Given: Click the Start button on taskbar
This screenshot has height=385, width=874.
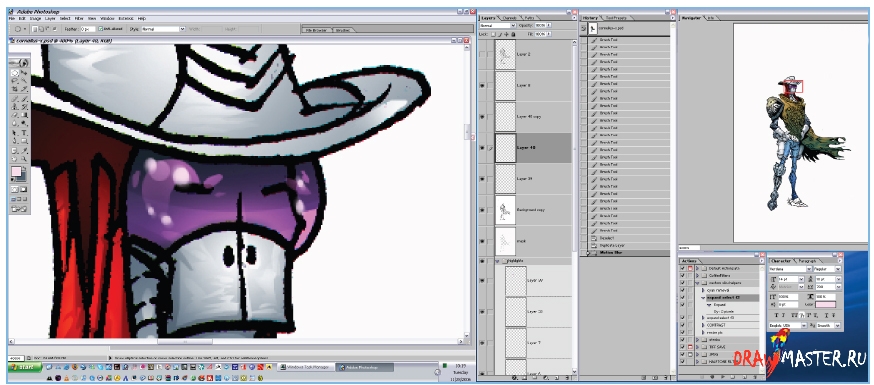Looking at the screenshot, I should pos(25,367).
